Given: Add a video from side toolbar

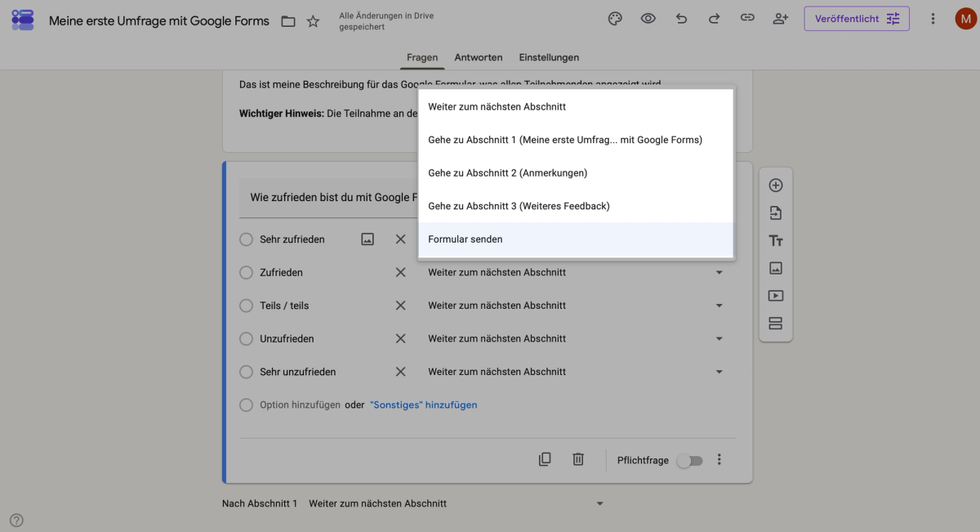Looking at the screenshot, I should [776, 296].
